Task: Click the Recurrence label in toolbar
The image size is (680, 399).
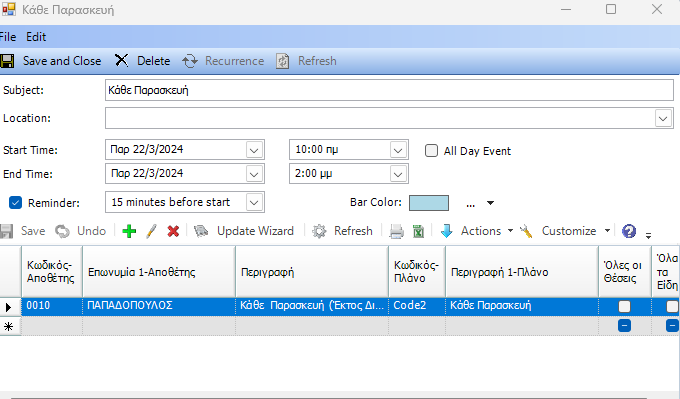Action: coord(235,61)
